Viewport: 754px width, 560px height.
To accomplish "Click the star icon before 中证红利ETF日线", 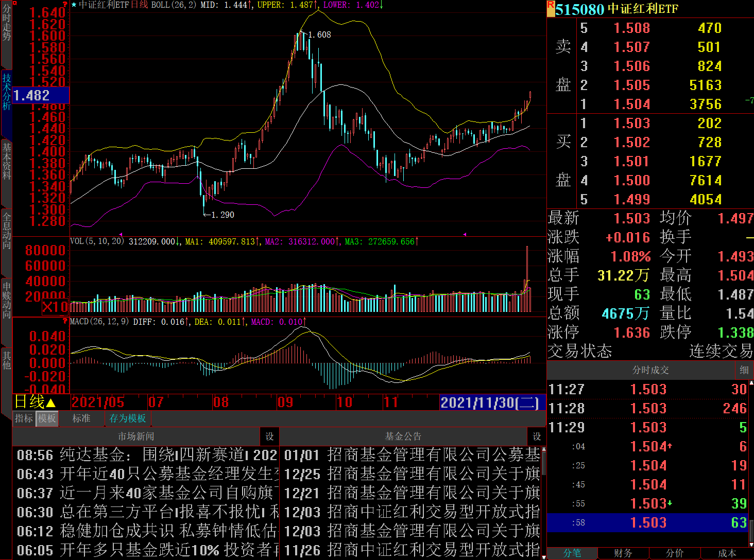I will (x=74, y=5).
